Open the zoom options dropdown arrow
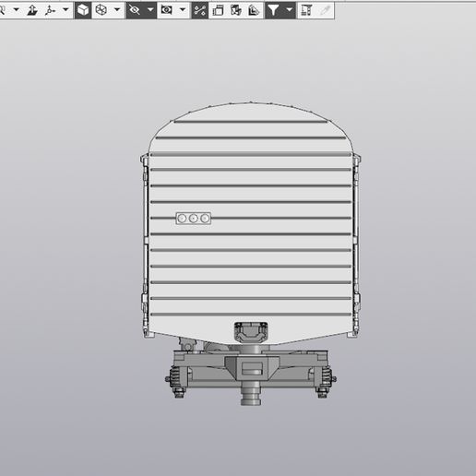The height and width of the screenshot is (476, 476). (17, 10)
